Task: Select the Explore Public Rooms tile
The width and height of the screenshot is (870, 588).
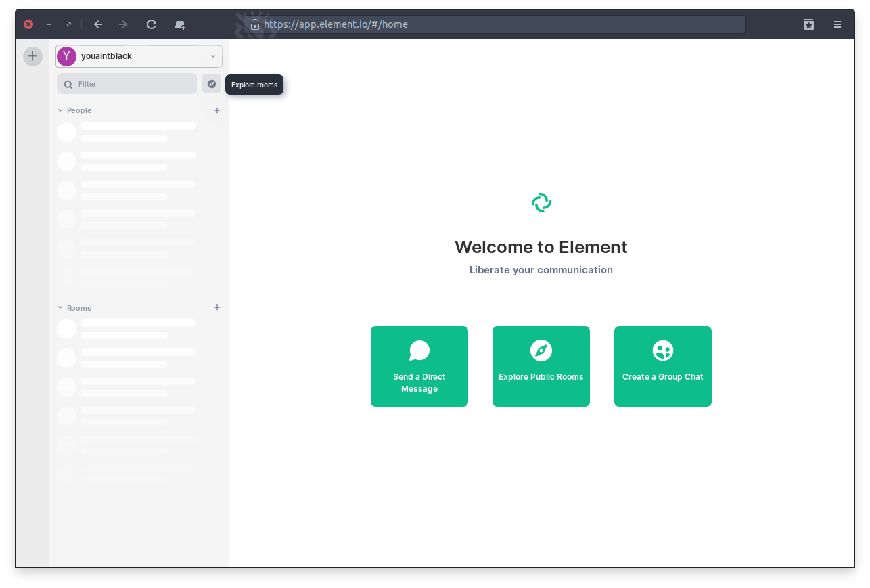Action: (x=541, y=366)
